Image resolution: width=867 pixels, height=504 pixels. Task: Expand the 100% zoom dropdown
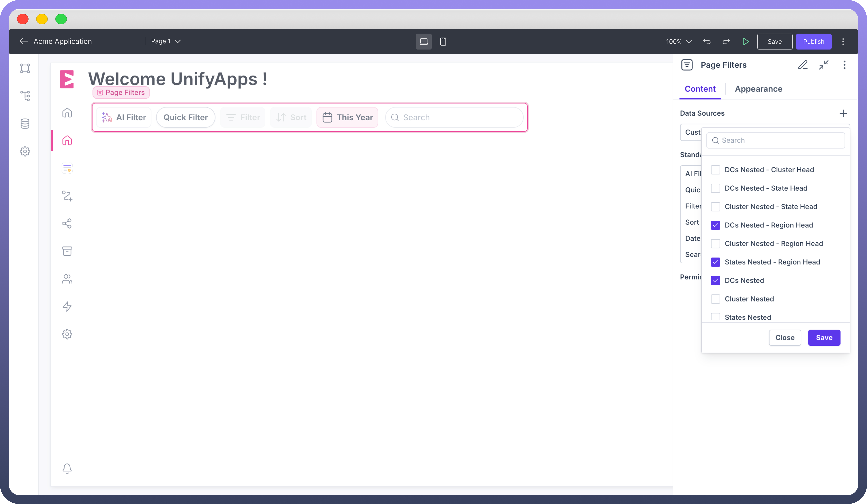(679, 42)
